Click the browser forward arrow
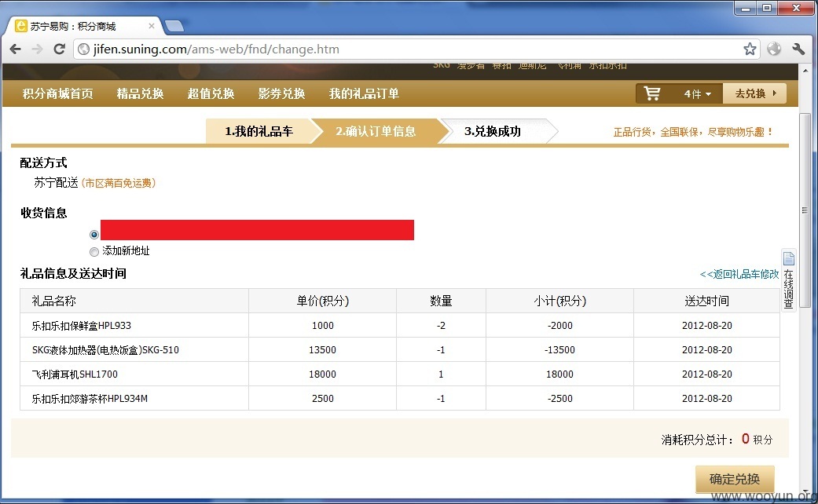This screenshot has width=818, height=504. (x=37, y=49)
